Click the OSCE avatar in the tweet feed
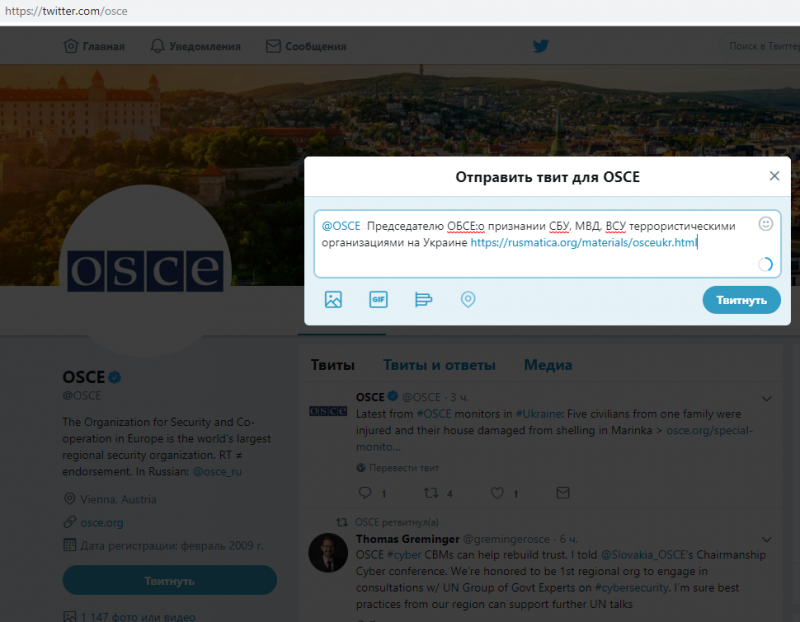Screen dimensions: 800x622 click(x=328, y=411)
